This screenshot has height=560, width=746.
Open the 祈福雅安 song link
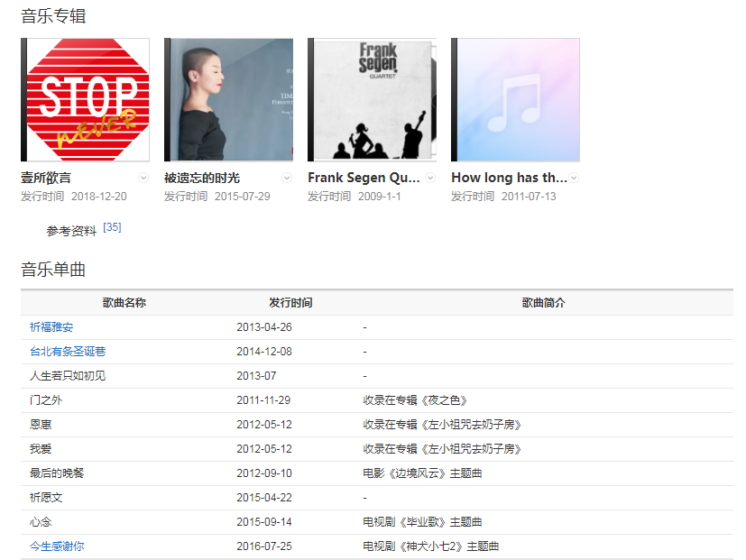click(x=51, y=327)
